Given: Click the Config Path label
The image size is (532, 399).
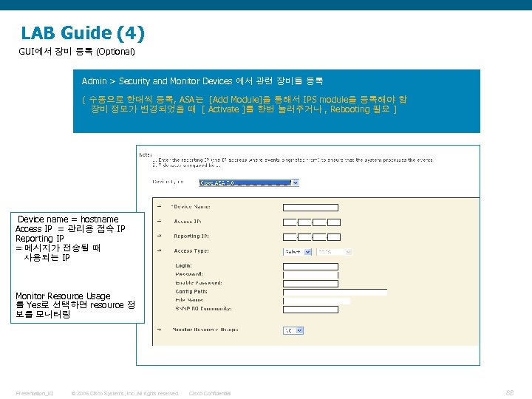Looking at the screenshot, I should [x=191, y=291].
